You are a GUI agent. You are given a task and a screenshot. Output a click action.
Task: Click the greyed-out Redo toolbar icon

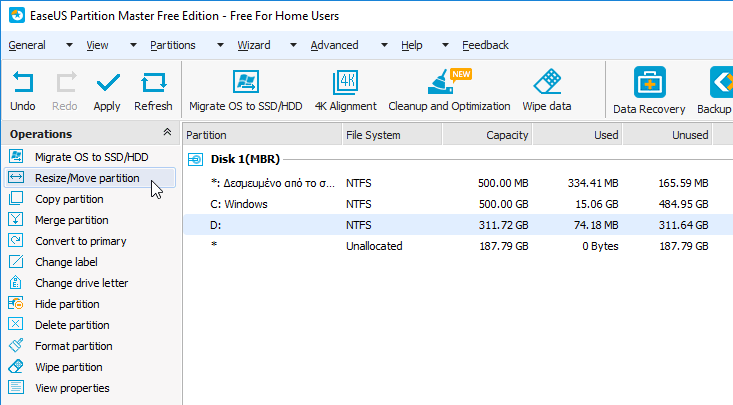tap(65, 83)
